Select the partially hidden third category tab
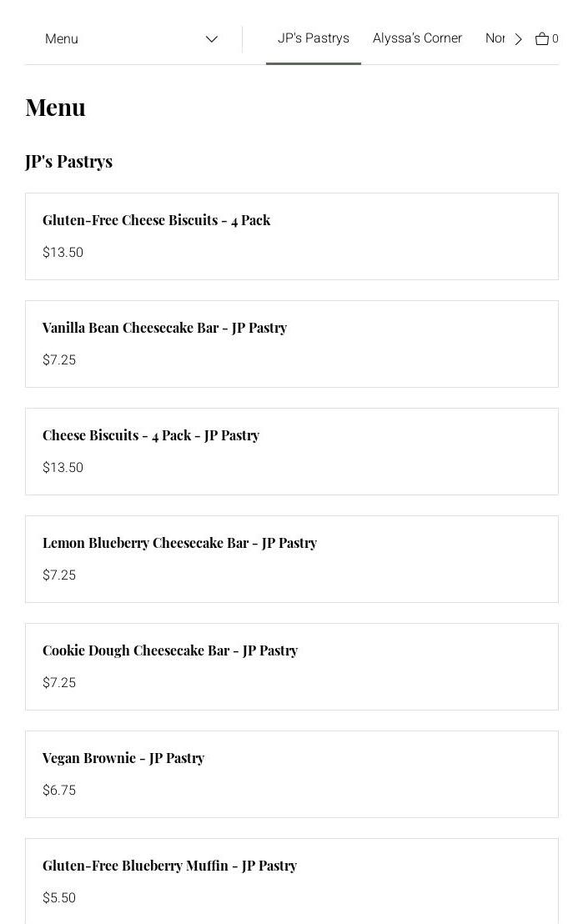The width and height of the screenshot is (588, 924). coord(495,38)
